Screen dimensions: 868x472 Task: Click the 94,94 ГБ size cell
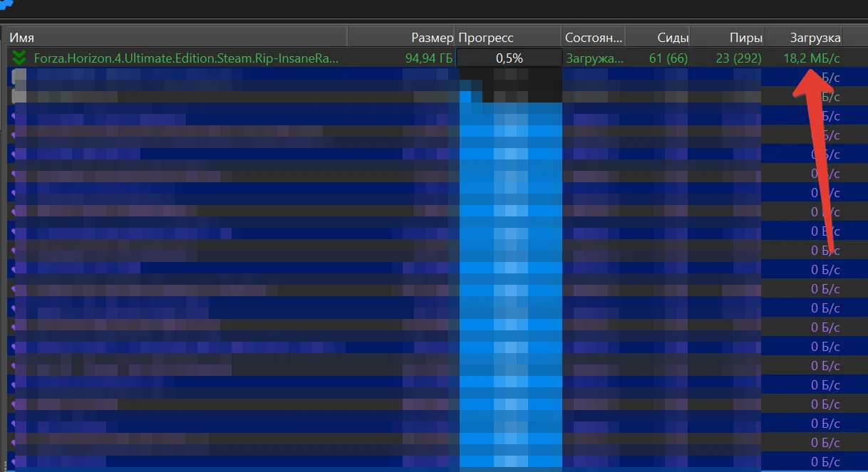429,58
